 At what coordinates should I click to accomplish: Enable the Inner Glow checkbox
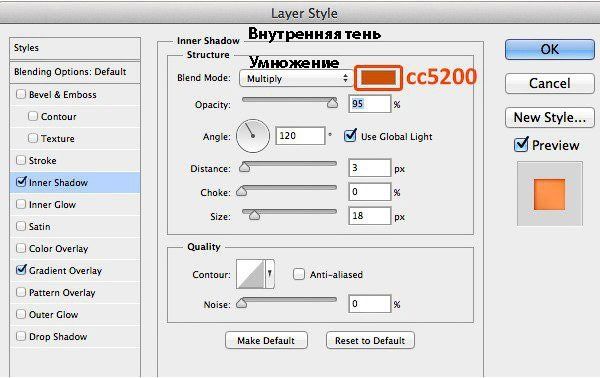coord(21,204)
